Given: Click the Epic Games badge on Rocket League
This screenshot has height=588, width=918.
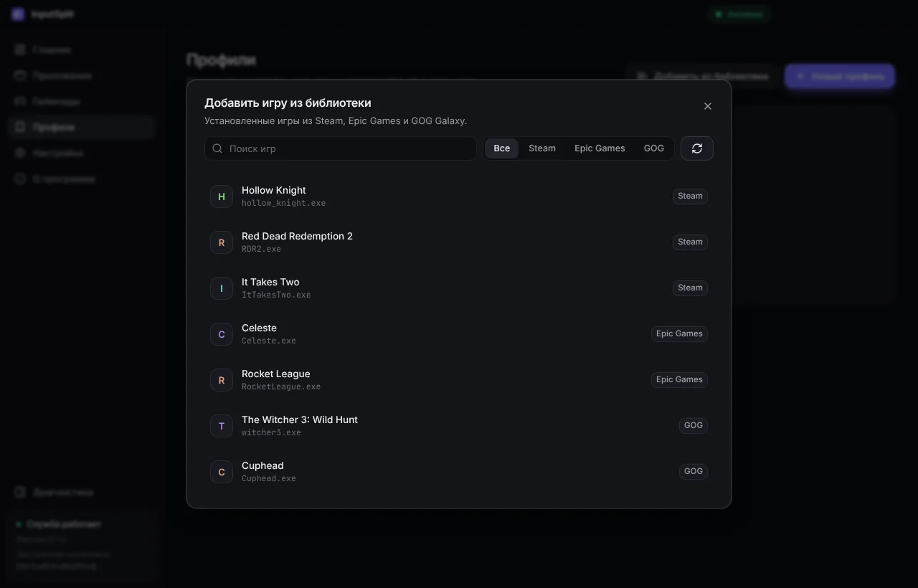Looking at the screenshot, I should (x=679, y=379).
